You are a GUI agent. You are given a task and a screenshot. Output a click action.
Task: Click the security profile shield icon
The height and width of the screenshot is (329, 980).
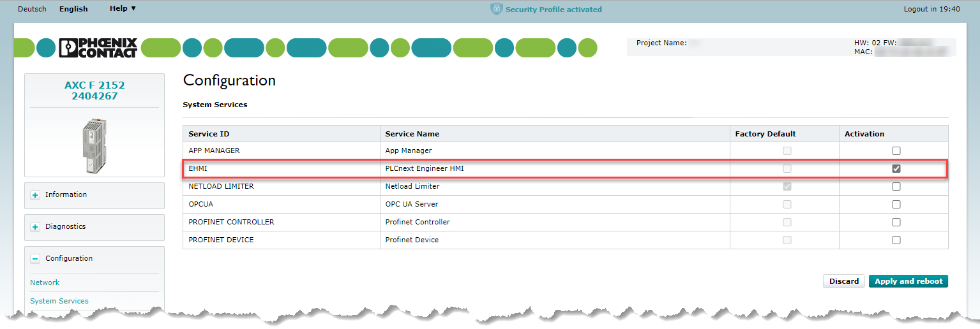[x=496, y=9]
